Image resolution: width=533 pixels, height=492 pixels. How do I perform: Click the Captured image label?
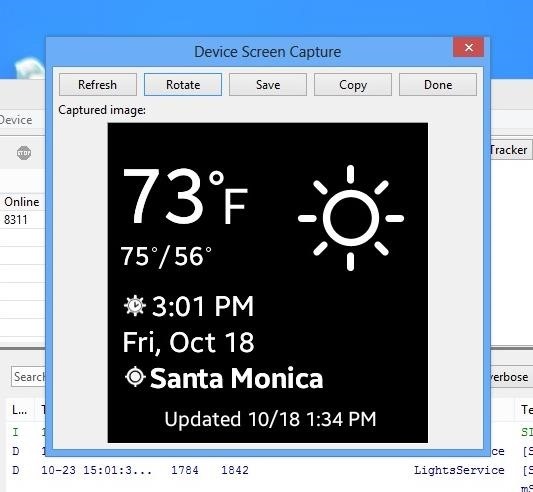click(102, 110)
